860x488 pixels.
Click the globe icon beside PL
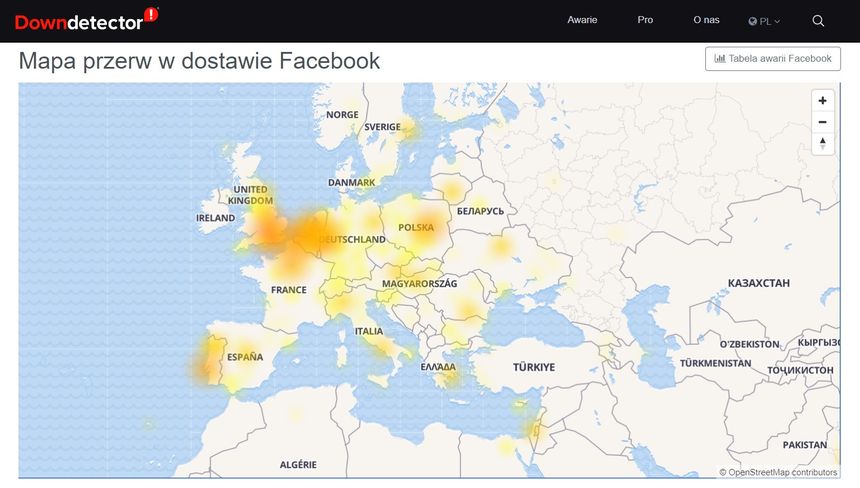tap(752, 21)
